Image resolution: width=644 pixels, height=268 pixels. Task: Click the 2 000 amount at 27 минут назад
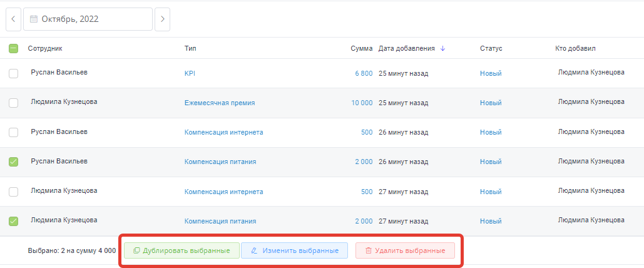pos(364,221)
